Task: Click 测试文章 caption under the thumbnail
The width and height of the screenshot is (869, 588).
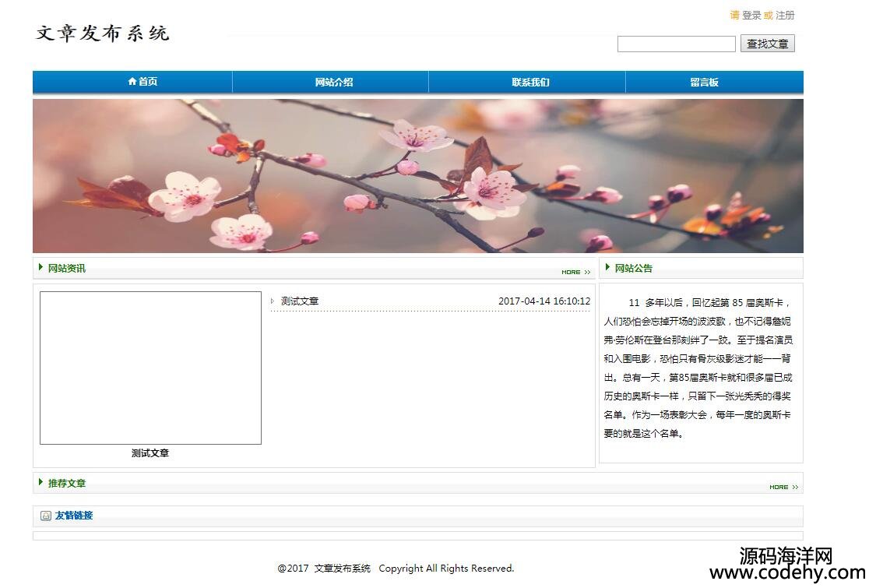Action: pyautogui.click(x=150, y=453)
